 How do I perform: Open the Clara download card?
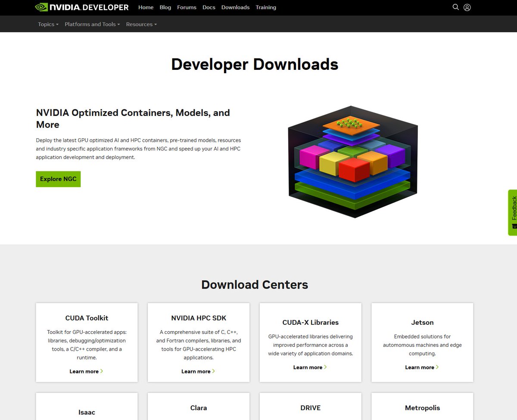(199, 406)
